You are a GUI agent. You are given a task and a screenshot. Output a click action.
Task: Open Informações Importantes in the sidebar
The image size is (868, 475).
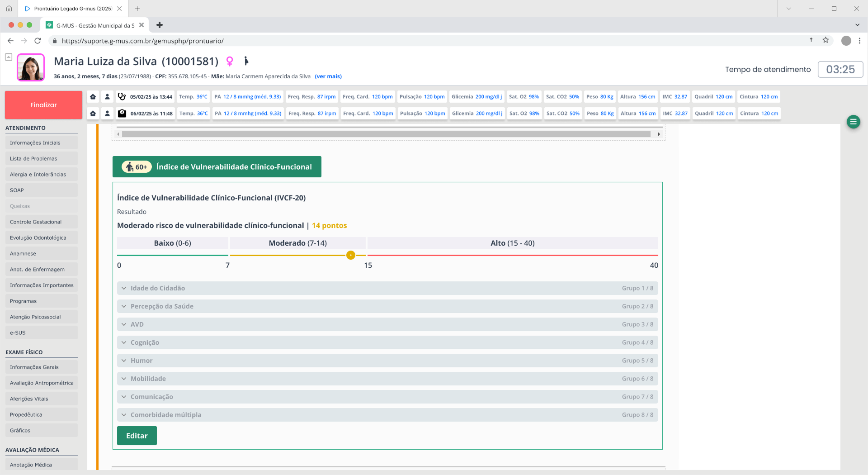[42, 285]
